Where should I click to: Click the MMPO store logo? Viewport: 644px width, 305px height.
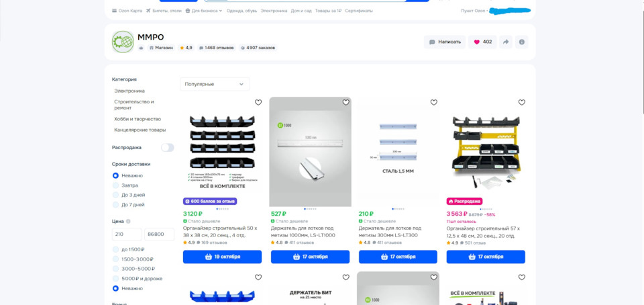click(123, 42)
